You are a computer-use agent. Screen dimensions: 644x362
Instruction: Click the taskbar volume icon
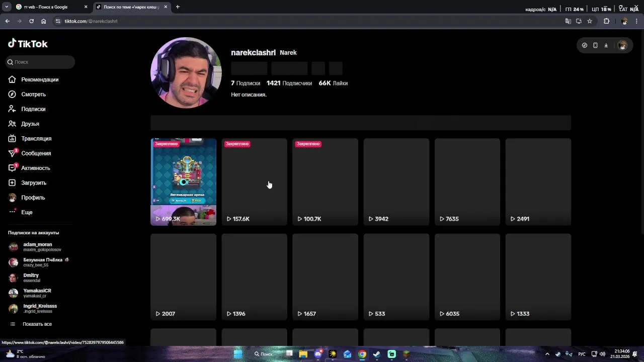click(x=602, y=354)
